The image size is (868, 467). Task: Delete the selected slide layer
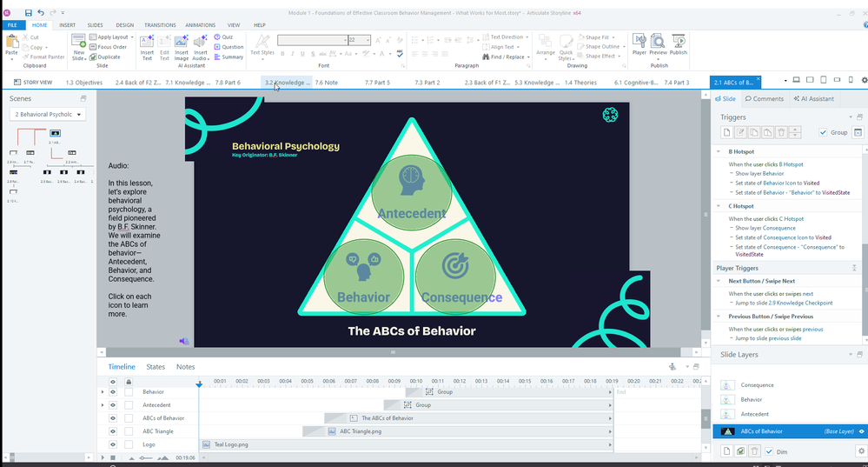pos(754,451)
